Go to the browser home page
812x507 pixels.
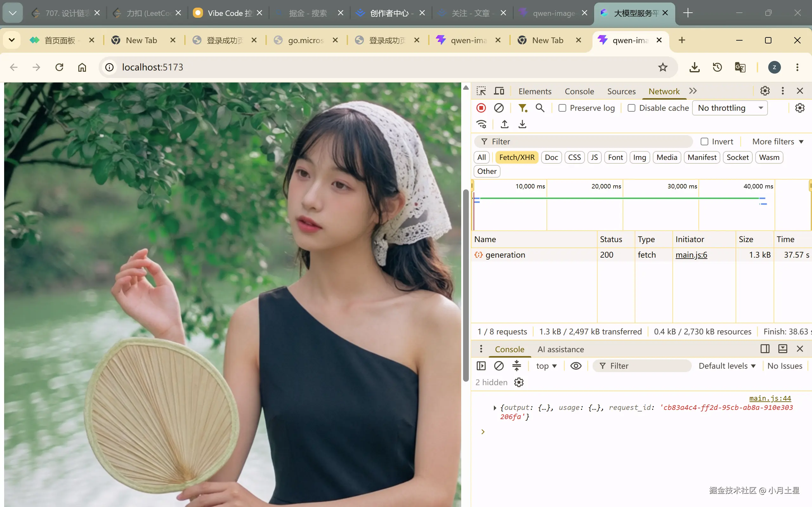82,67
